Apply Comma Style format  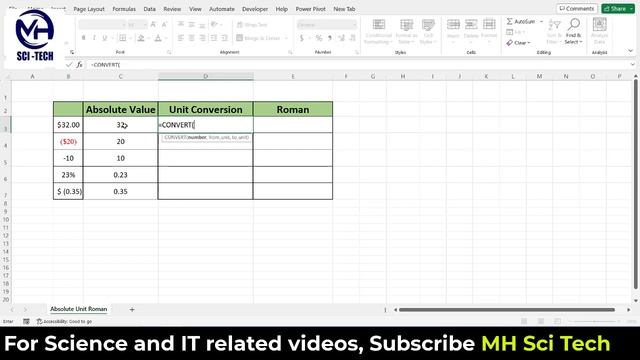(x=329, y=38)
